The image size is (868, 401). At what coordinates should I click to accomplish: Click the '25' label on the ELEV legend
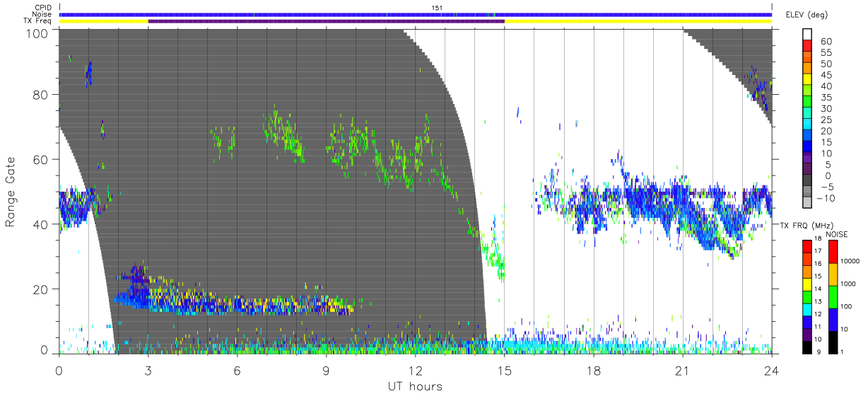(826, 120)
